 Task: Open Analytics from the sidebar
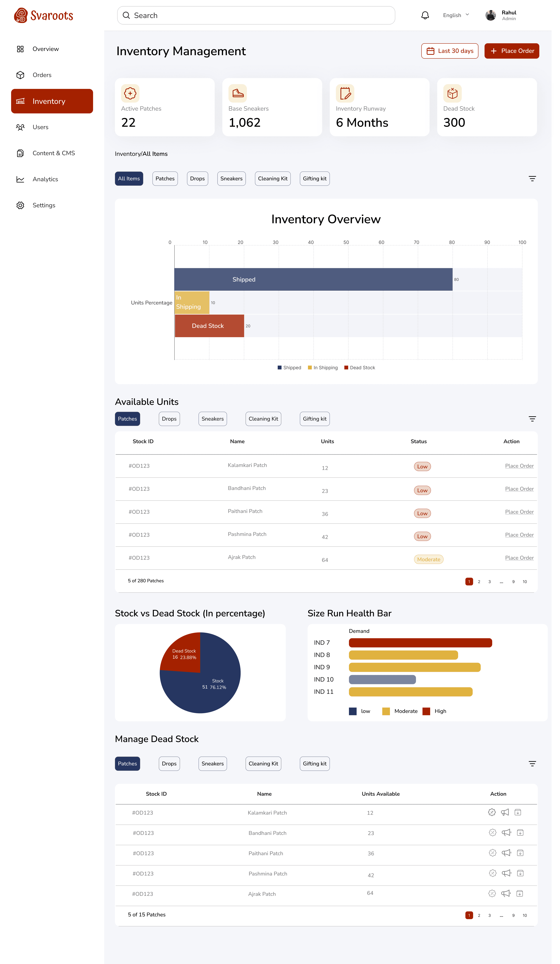coord(45,179)
